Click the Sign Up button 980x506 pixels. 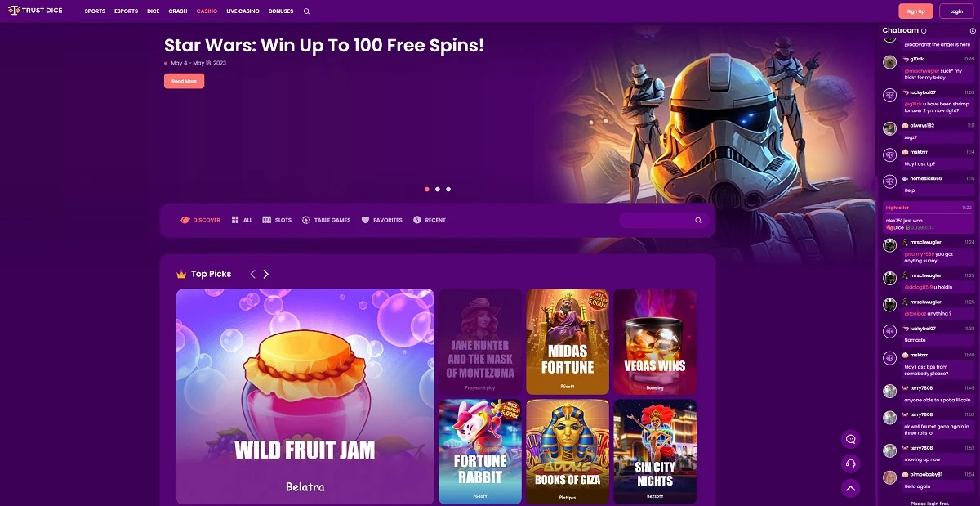[915, 11]
